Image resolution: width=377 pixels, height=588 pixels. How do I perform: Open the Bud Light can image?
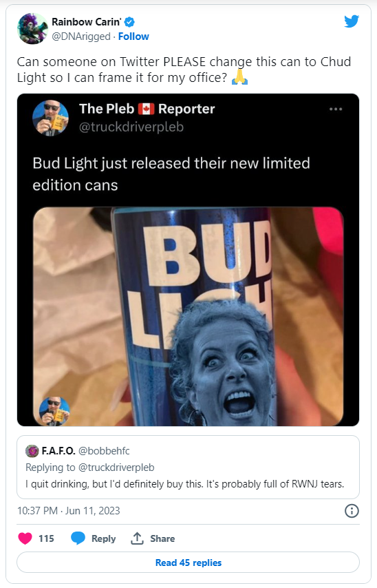pyautogui.click(x=188, y=317)
